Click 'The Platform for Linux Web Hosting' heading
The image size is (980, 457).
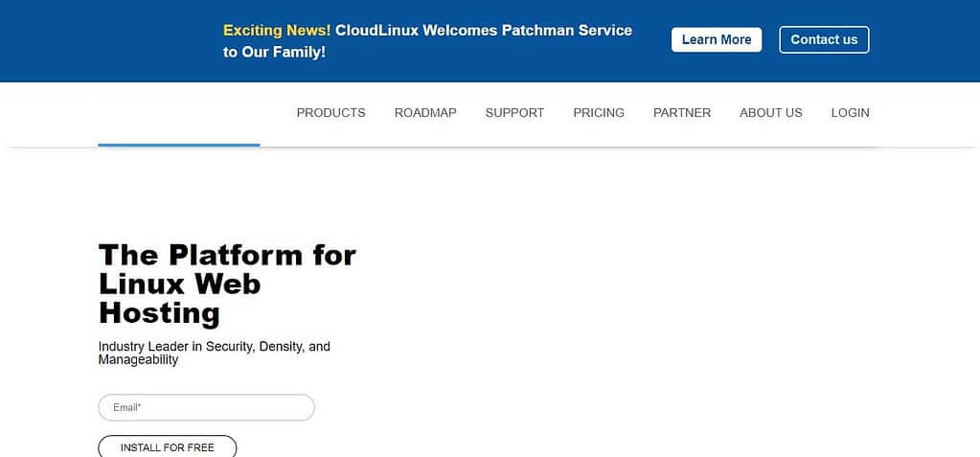pyautogui.click(x=227, y=284)
